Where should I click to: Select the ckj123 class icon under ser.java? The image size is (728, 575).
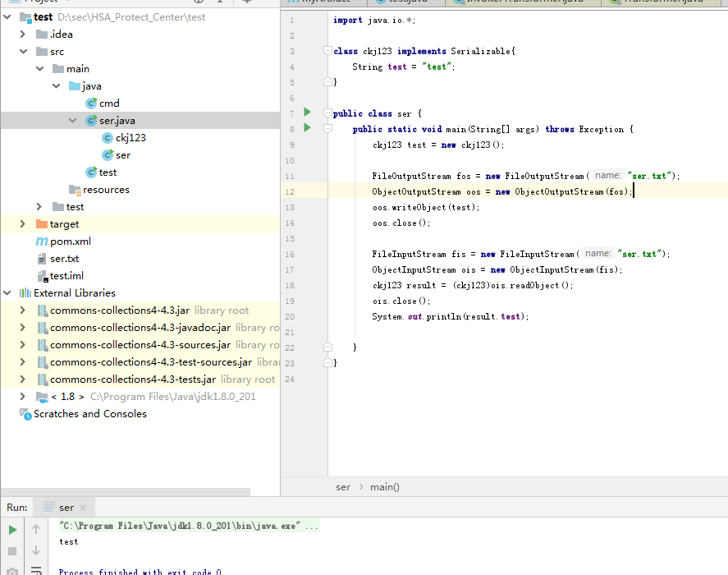coord(108,137)
